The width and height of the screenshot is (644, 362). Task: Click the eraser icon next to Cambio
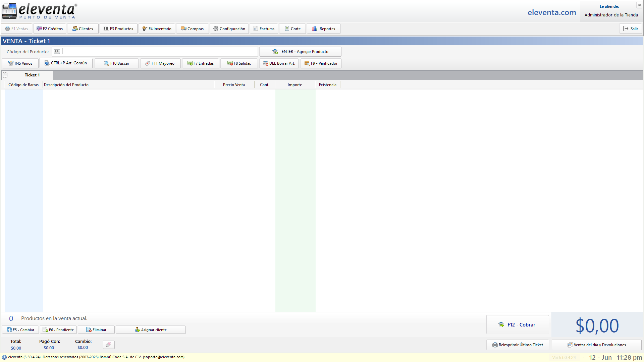pyautogui.click(x=108, y=345)
